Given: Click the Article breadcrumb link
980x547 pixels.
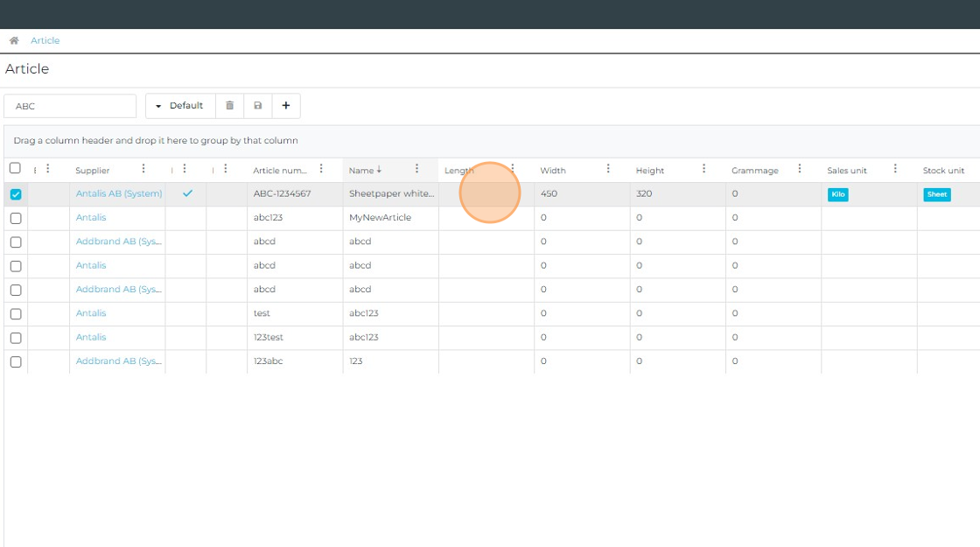Looking at the screenshot, I should click(45, 41).
